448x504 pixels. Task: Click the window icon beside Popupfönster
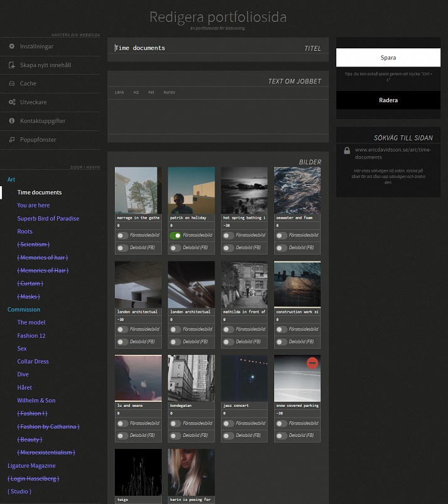(x=11, y=140)
